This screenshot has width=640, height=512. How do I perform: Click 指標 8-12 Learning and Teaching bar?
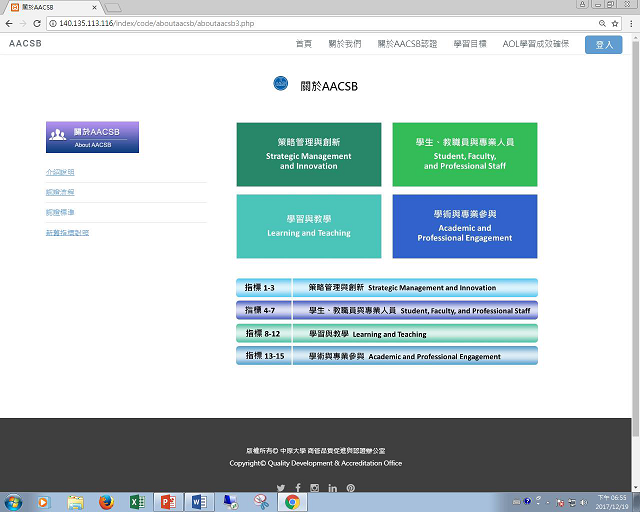point(387,334)
